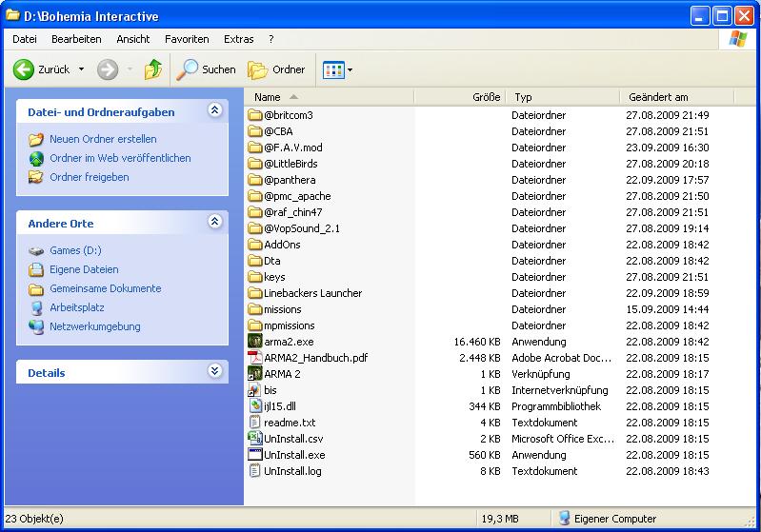Click the @CBA folder icon
Viewport: 761px width, 532px height.
(255, 131)
